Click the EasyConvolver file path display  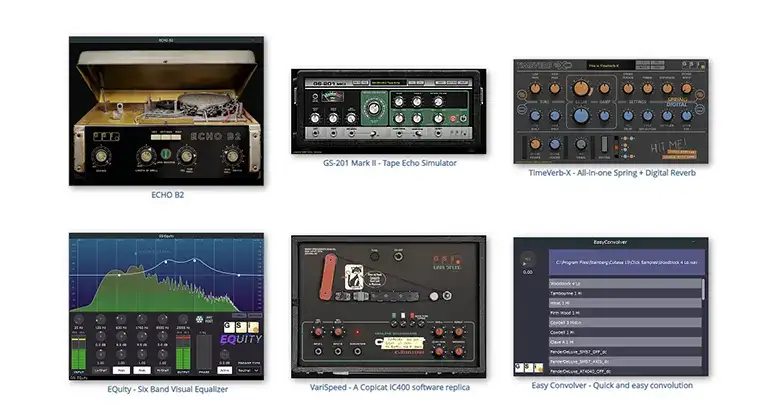[627, 262]
